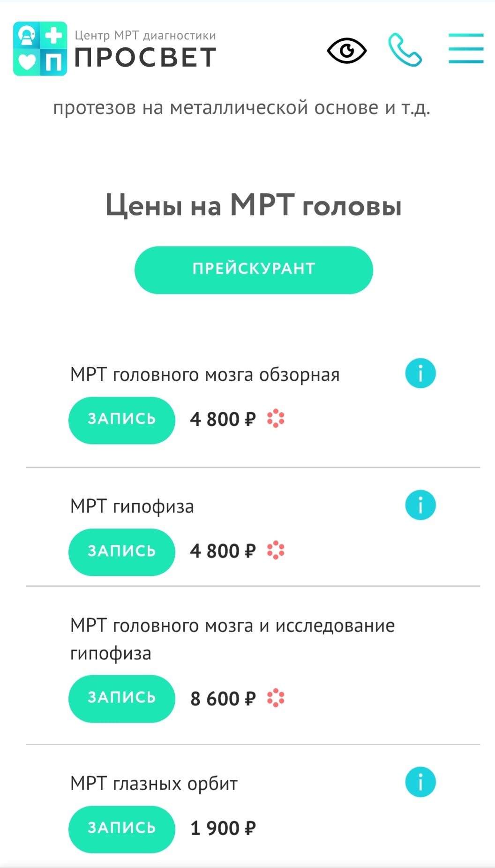Open МРТ гипофиза service title
Viewport: 495px width, 868px height.
[x=132, y=507]
